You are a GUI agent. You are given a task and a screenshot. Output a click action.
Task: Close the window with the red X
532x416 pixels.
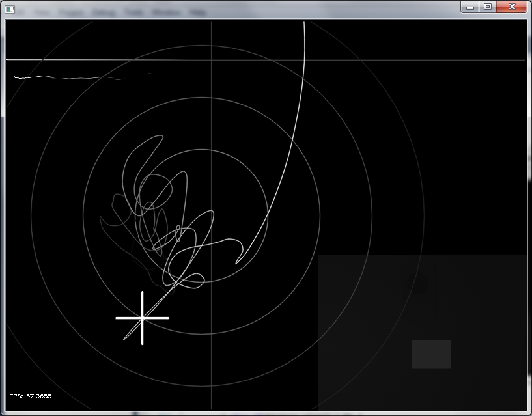coord(512,7)
